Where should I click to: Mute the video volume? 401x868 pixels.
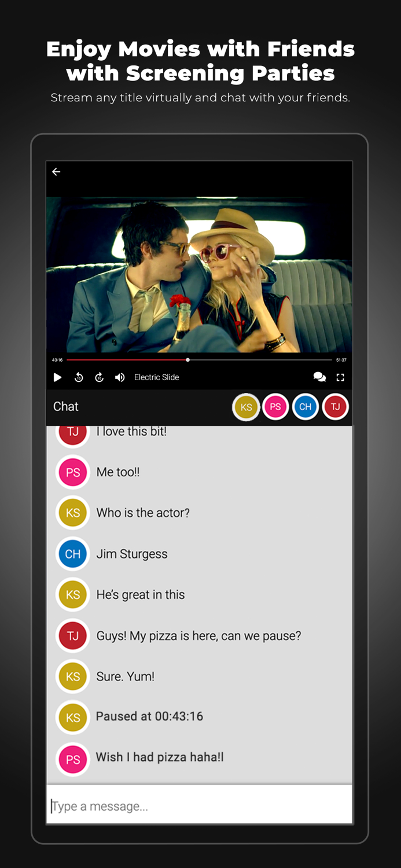(120, 377)
